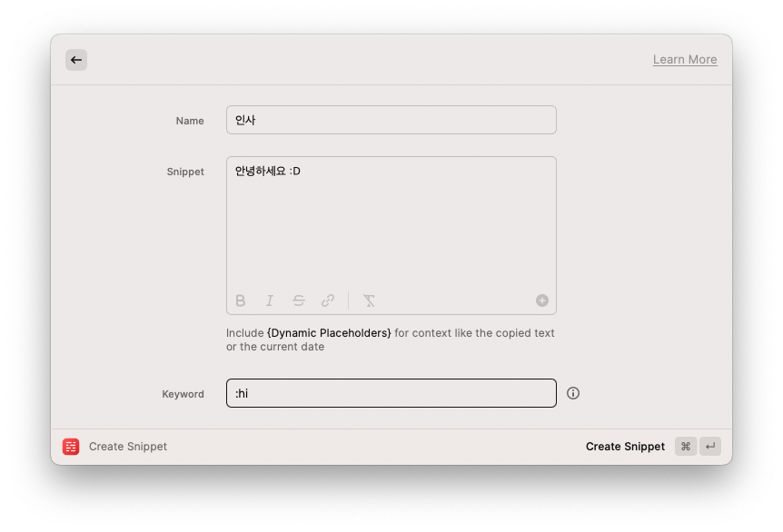
Task: Click the Create Snippet action button
Action: (x=625, y=447)
